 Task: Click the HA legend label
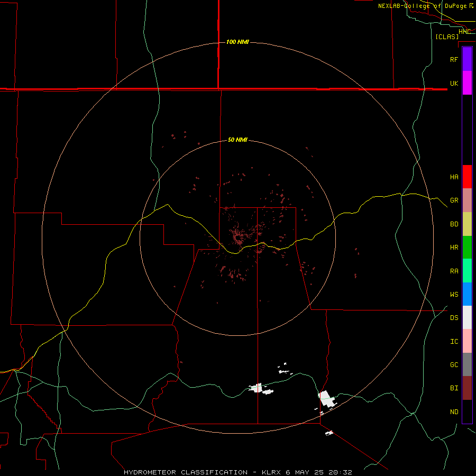[454, 177]
